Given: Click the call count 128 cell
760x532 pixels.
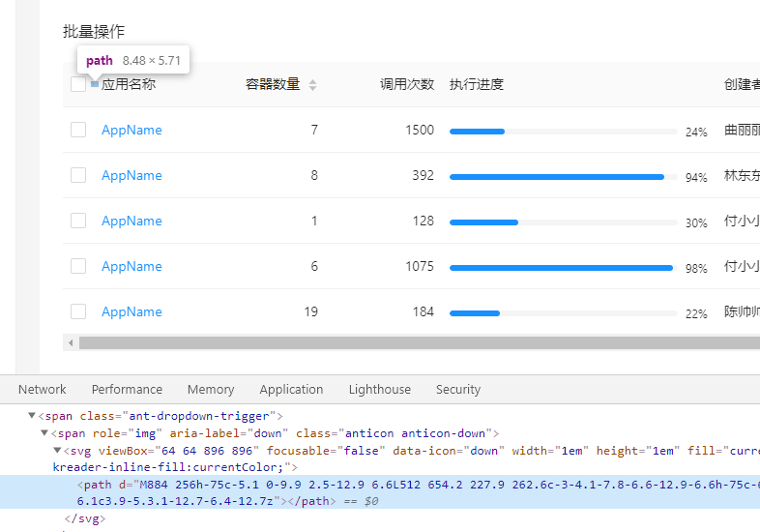Looking at the screenshot, I should [424, 222].
